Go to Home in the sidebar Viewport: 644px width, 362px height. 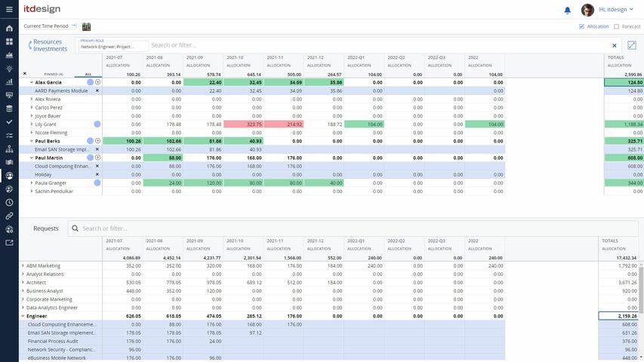[x=9, y=28]
